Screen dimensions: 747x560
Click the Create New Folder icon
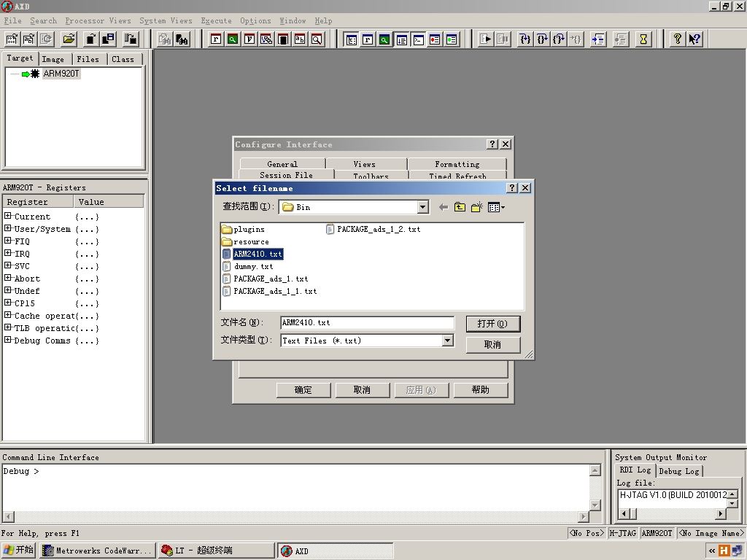point(477,207)
